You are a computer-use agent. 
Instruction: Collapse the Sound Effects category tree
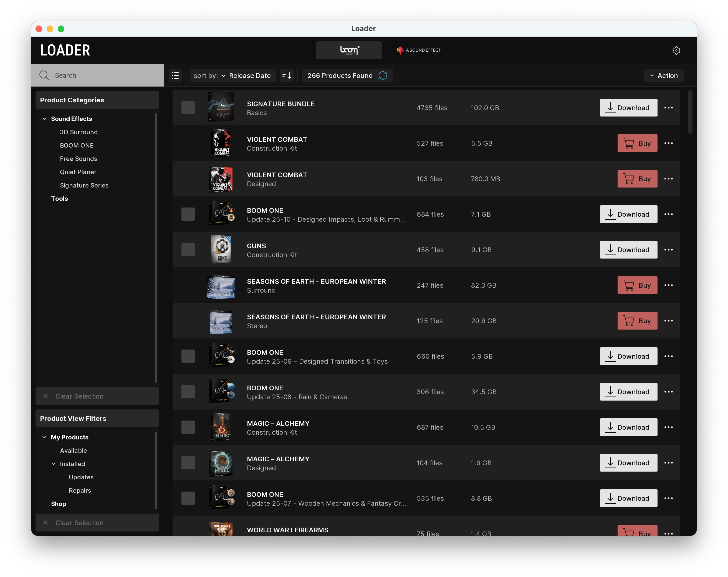pyautogui.click(x=44, y=119)
